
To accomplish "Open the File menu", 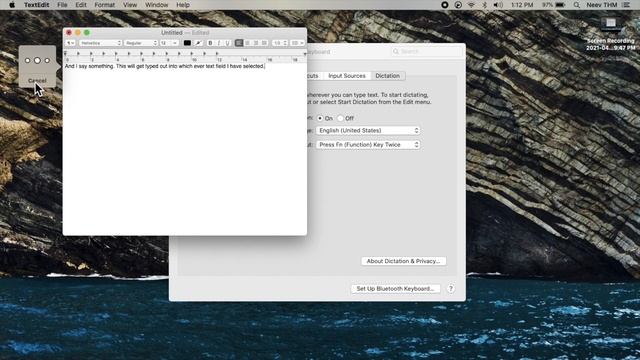I will (62, 5).
